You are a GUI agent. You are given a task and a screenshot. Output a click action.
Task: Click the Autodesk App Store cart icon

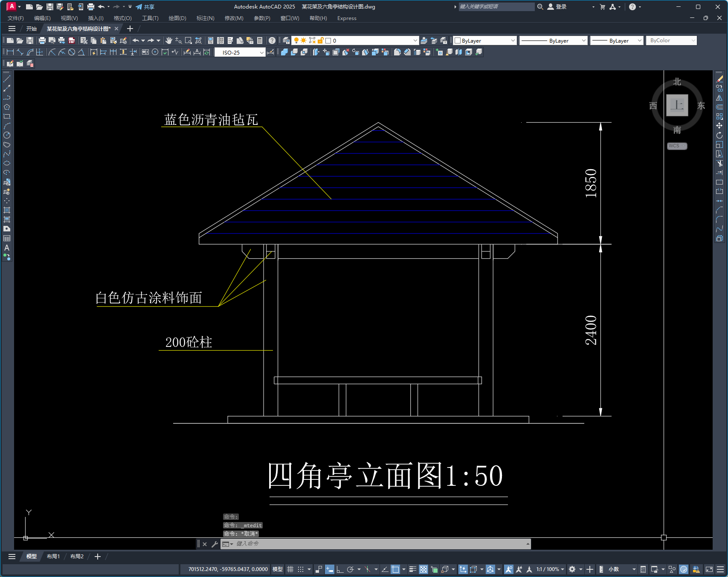(603, 7)
